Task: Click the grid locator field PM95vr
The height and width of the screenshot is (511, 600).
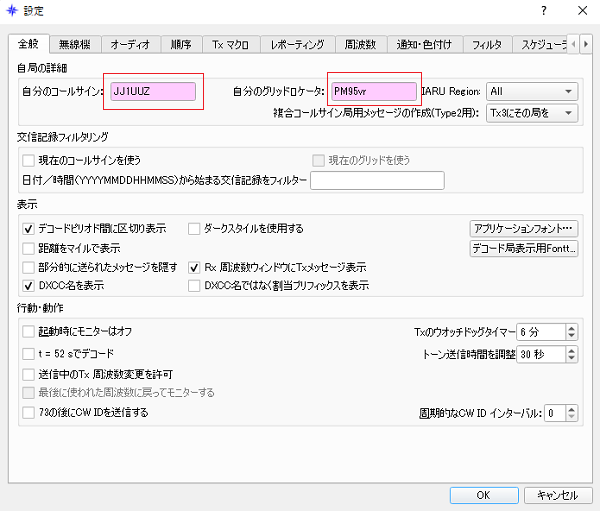Action: pos(373,92)
